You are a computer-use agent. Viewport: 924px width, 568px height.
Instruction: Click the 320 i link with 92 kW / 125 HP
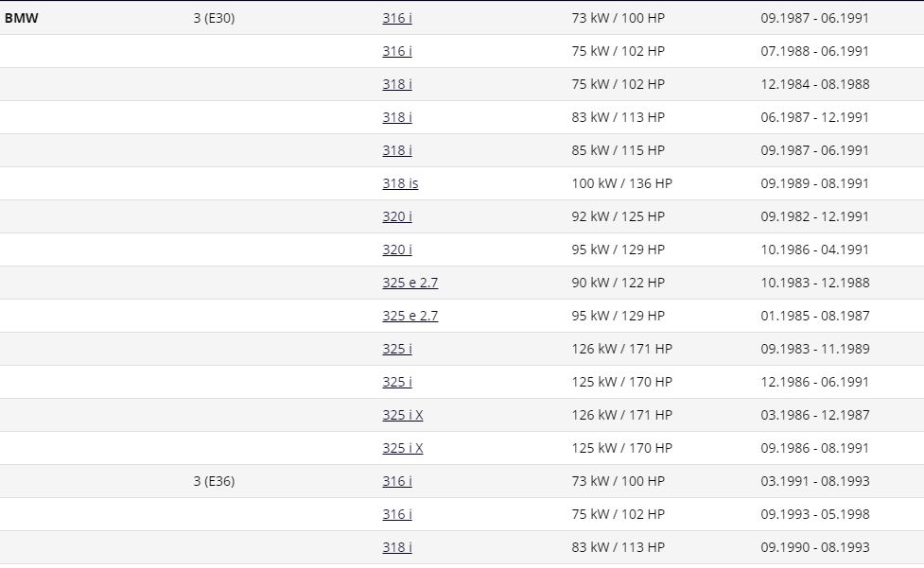pos(396,216)
